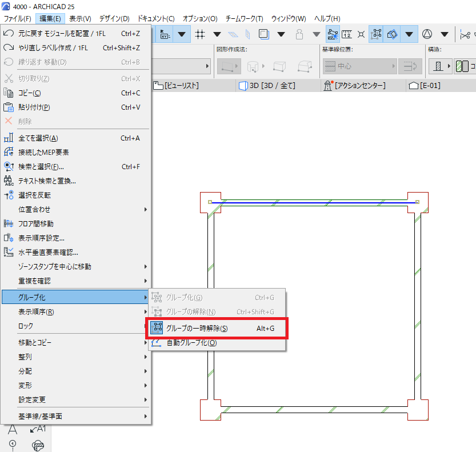Viewport: 476px width, 452px height.
Task: Open the デザイン(D) menu
Action: pos(114,18)
